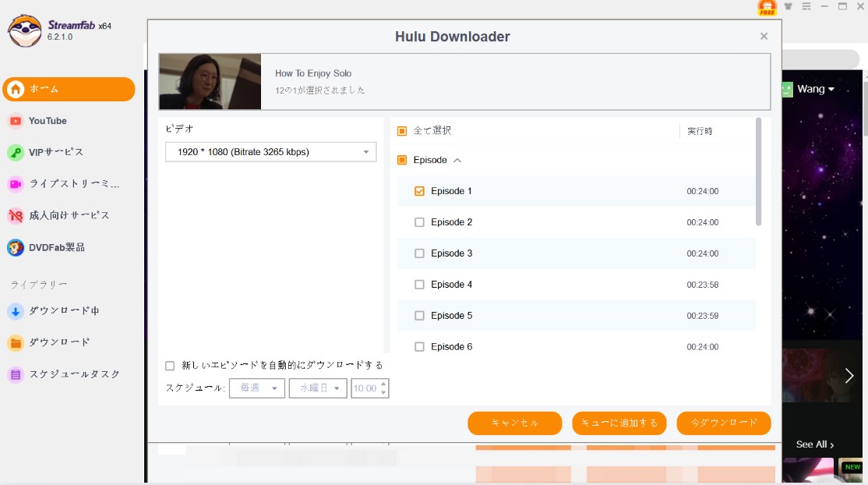Viewport: 868px width, 485px height.
Task: Click the See All link
Action: 815,444
